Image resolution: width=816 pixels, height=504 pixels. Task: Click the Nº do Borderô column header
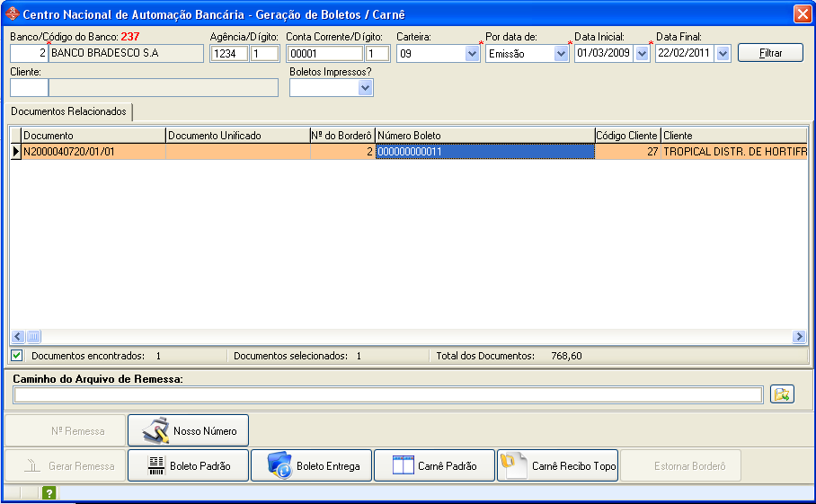342,136
